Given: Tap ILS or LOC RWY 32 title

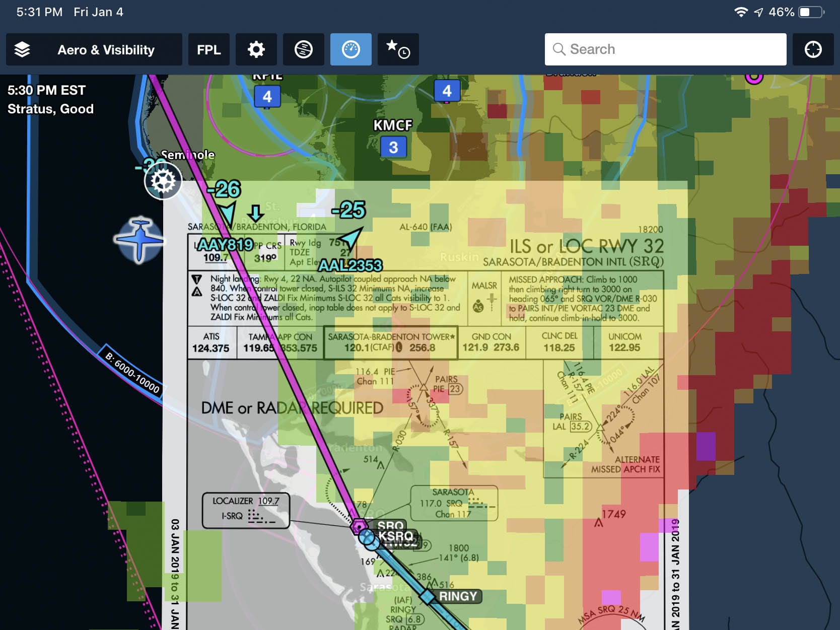Looking at the screenshot, I should [587, 246].
